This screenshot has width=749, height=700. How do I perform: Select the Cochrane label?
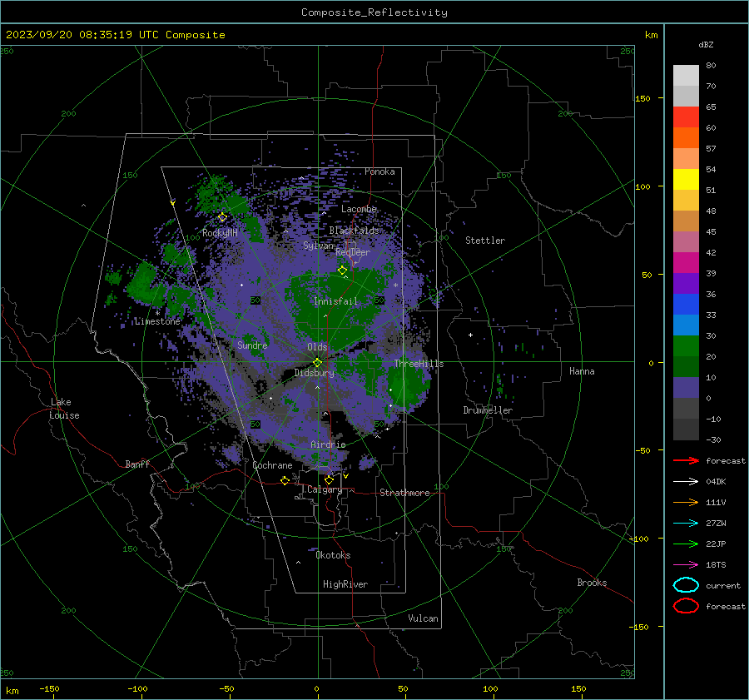point(272,465)
